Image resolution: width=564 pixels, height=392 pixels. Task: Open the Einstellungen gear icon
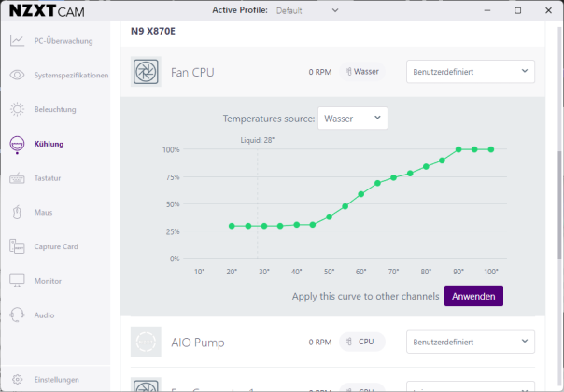(x=17, y=380)
